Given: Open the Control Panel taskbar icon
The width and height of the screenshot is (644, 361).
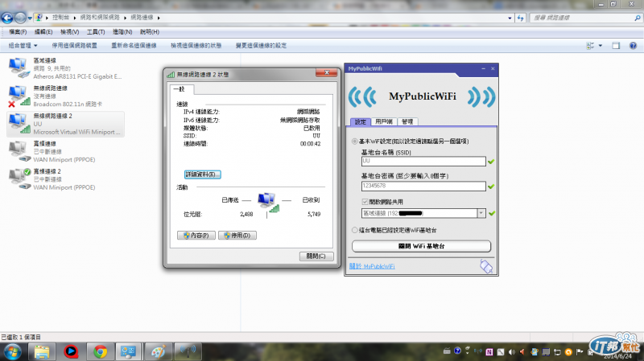Looking at the screenshot, I should [x=128, y=351].
